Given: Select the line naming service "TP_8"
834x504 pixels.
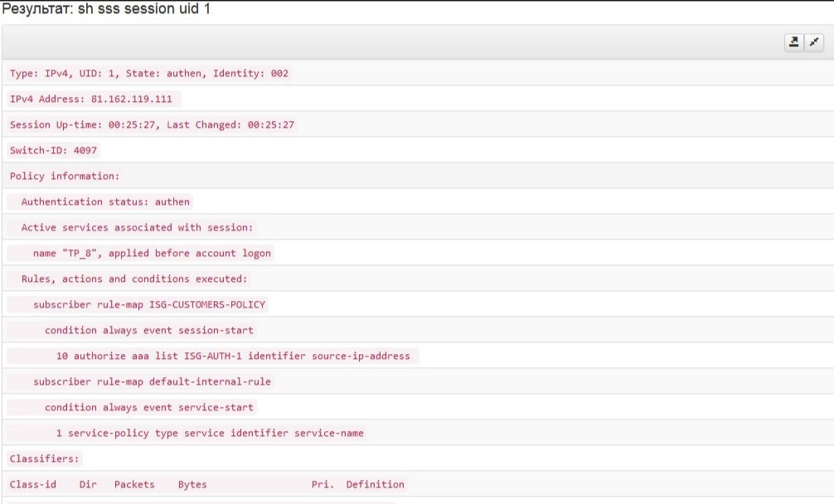Looking at the screenshot, I should click(152, 253).
